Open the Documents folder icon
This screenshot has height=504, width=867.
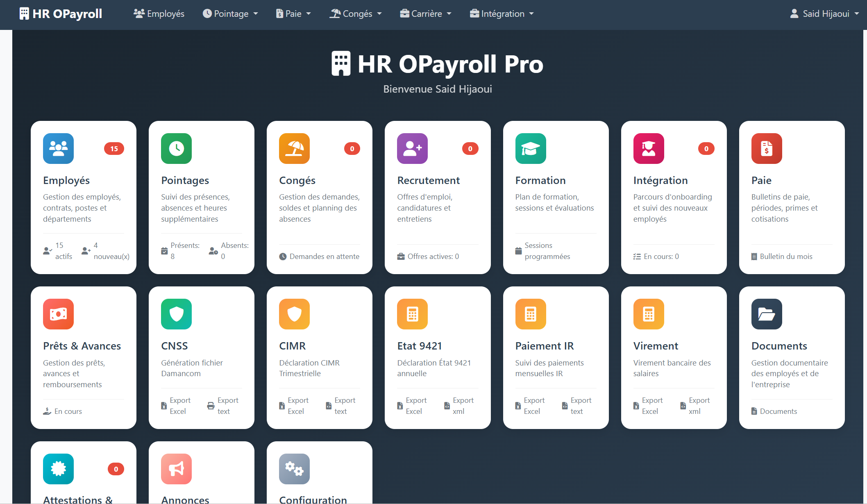pyautogui.click(x=767, y=314)
